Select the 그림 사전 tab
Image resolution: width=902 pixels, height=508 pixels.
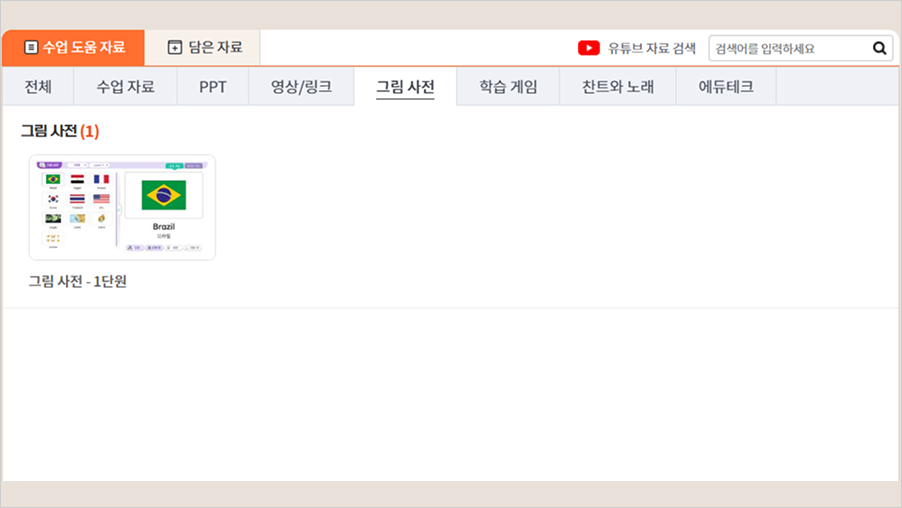click(405, 87)
